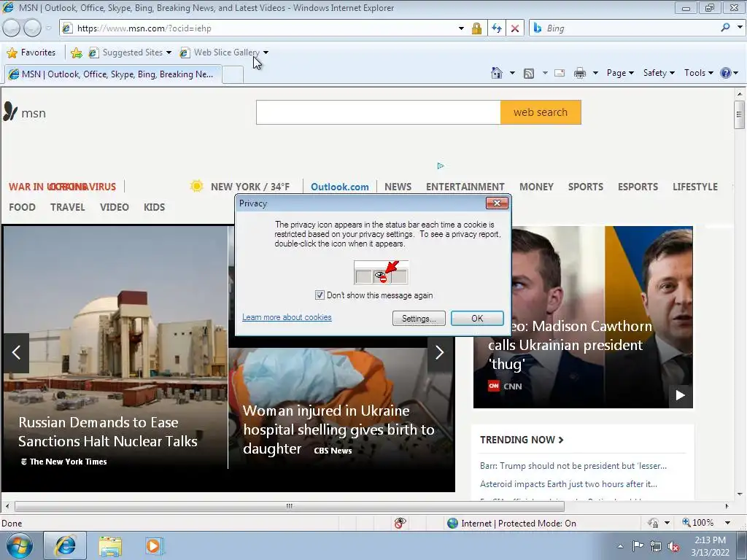The width and height of the screenshot is (747, 560).
Task: Open Asteroid impacts Earth trending link
Action: [x=568, y=484]
